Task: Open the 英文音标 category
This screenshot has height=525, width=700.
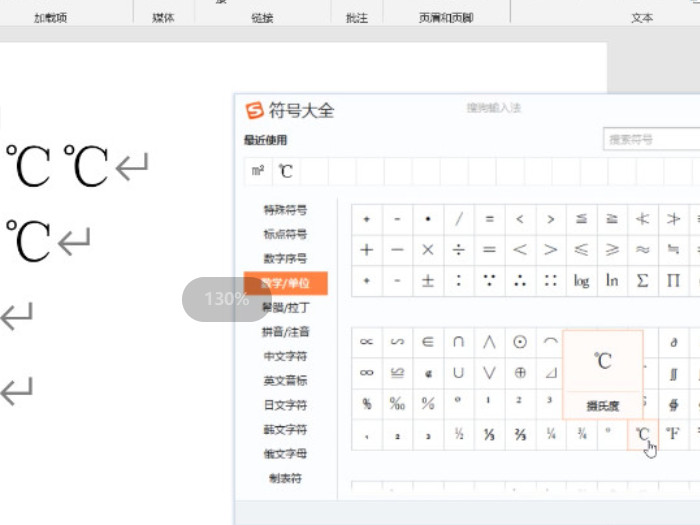Action: (285, 380)
